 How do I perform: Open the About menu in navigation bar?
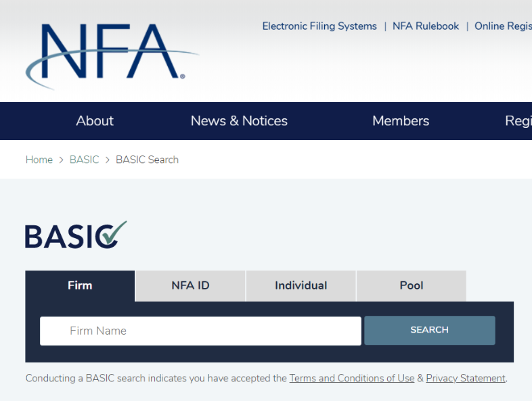point(95,121)
